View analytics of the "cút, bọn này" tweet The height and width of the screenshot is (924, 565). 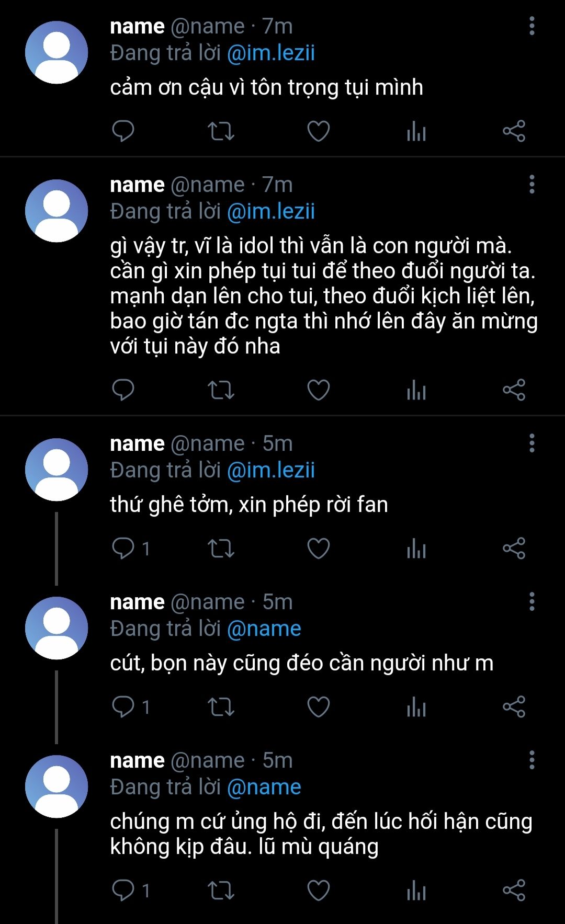point(416,706)
